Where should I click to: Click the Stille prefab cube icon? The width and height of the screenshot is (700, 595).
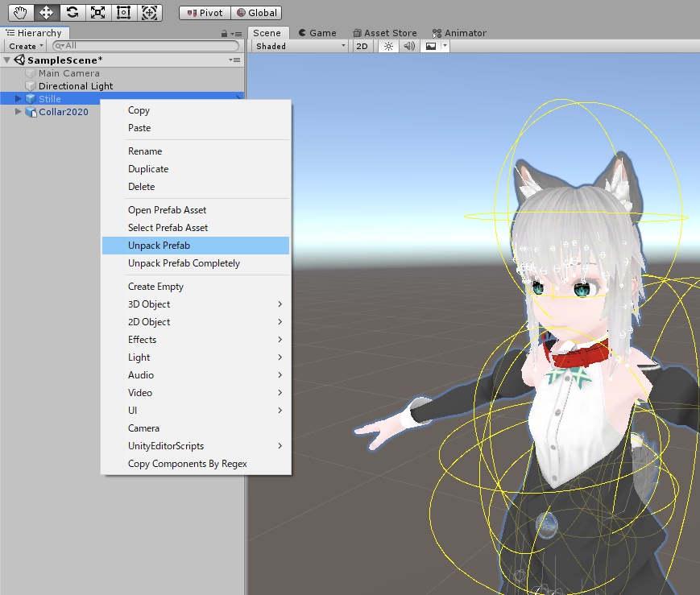coord(31,99)
